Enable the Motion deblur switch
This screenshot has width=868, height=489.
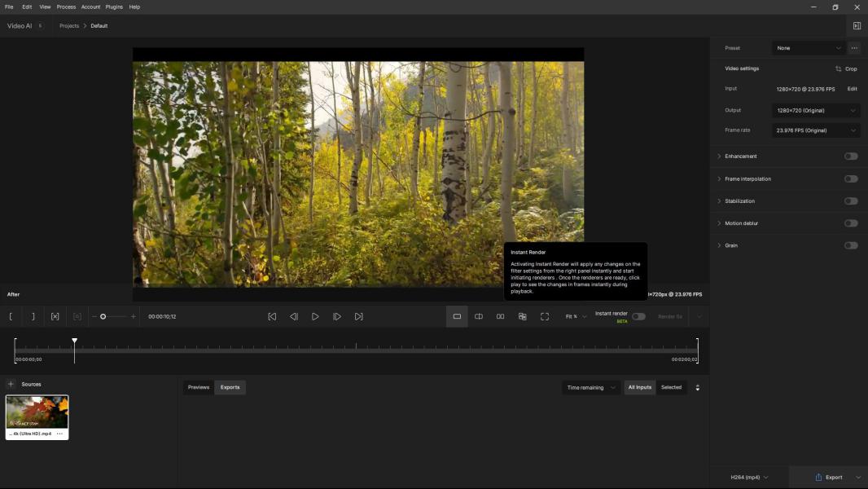pos(851,223)
